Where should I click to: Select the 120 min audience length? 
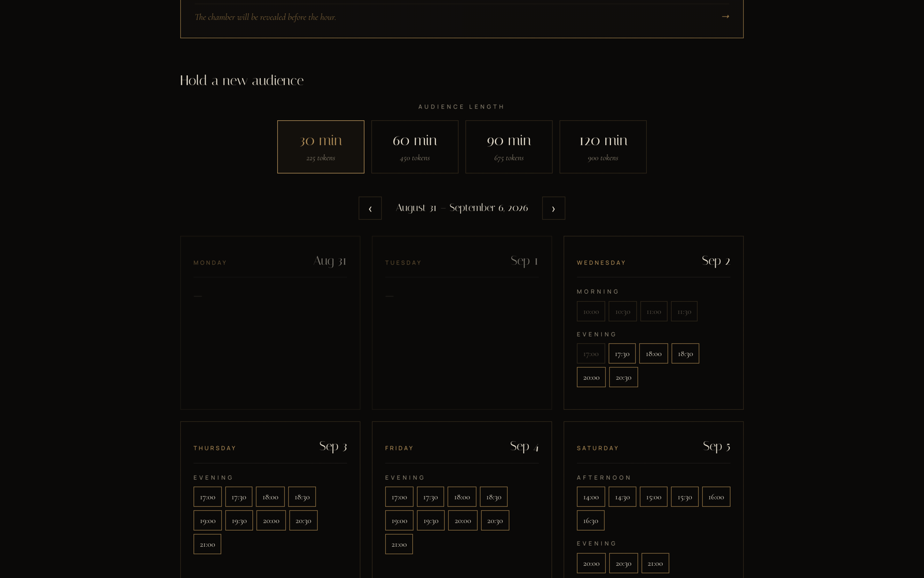(x=603, y=147)
